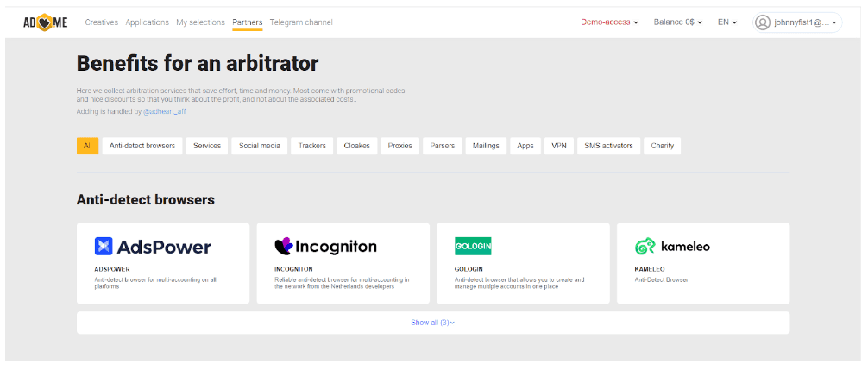Open the Applications menu item
Screen dimensions: 868x370
(x=147, y=22)
